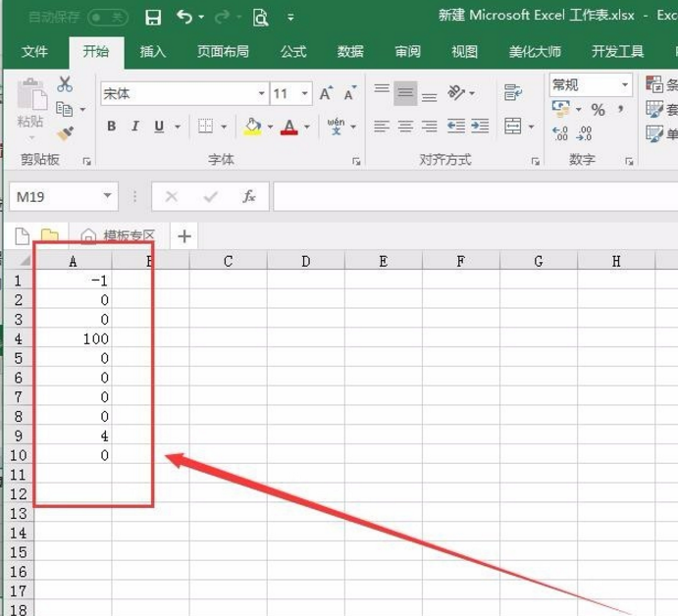Click the Decrease Decimal icon

(584, 133)
